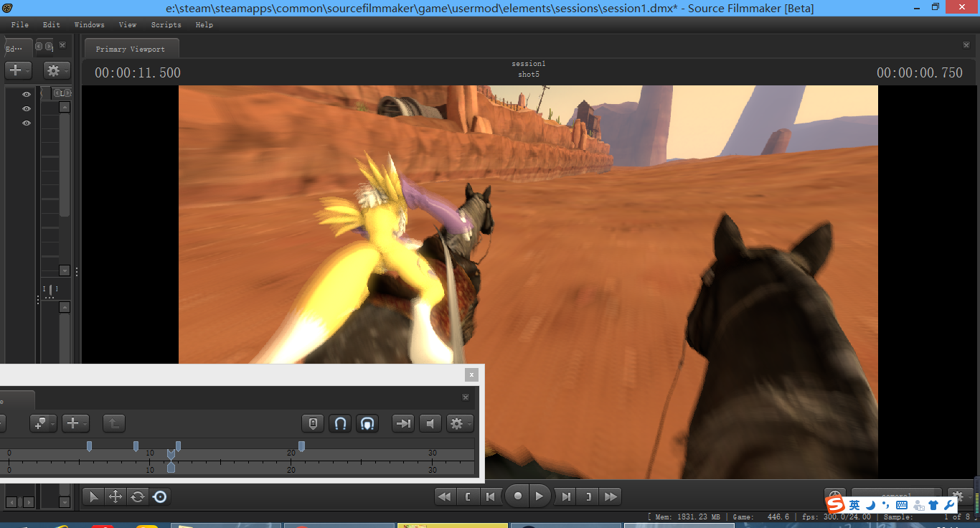This screenshot has width=980, height=528.
Task: Click the timeline arrow-to-end button
Action: tap(404, 423)
